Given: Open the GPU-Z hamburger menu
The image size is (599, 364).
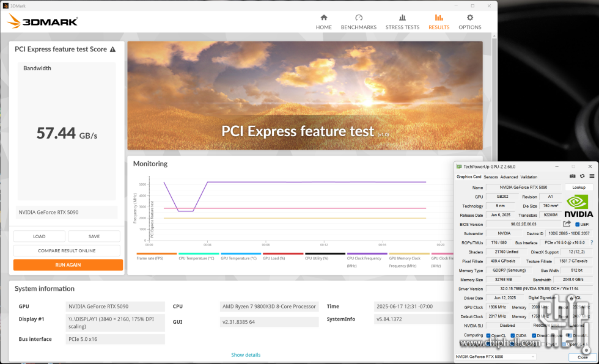Looking at the screenshot, I should coord(592,177).
